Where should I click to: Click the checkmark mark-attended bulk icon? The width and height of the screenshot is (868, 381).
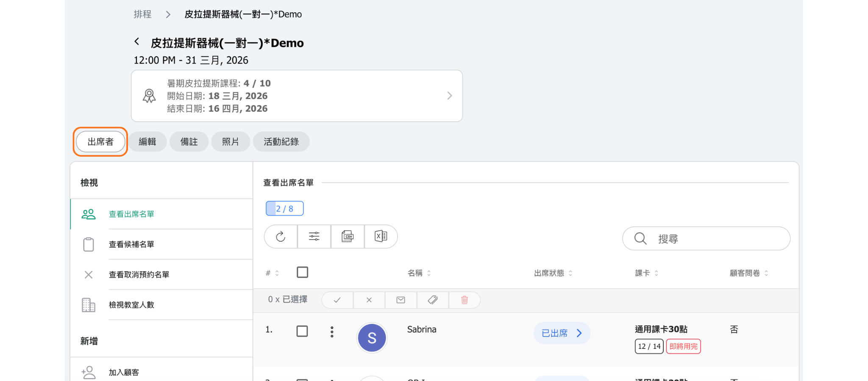(337, 300)
